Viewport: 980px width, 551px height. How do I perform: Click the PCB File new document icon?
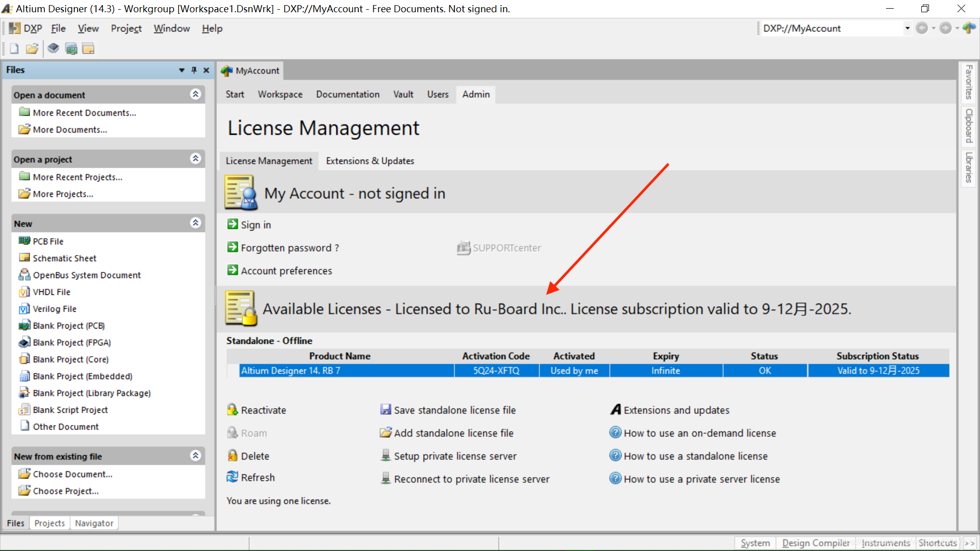pyautogui.click(x=23, y=241)
